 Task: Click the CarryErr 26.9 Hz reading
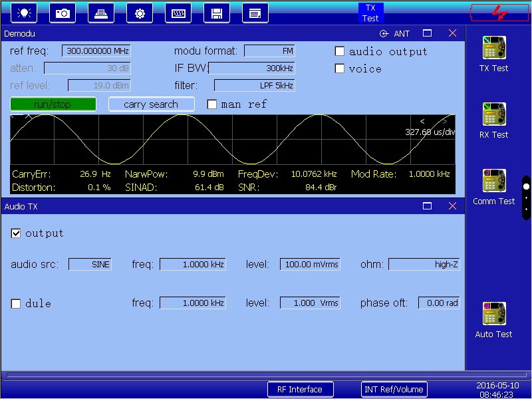61,174
